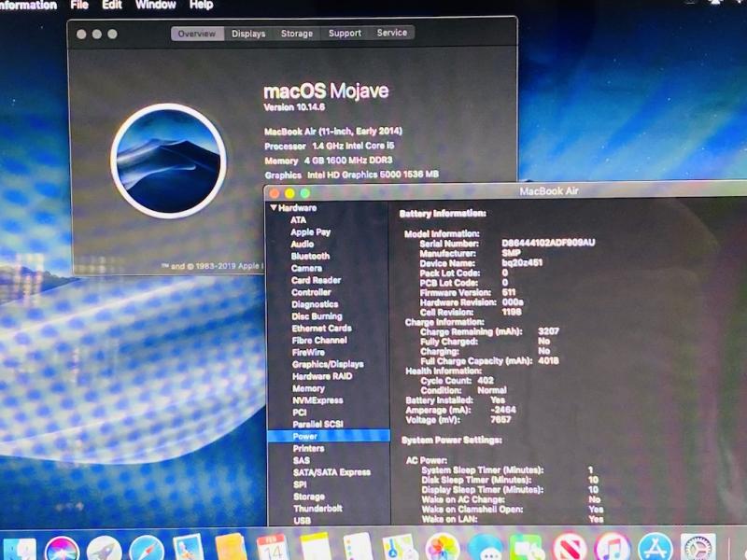Select the highlighted Power sidebar item
The width and height of the screenshot is (747, 560).
[x=329, y=436]
